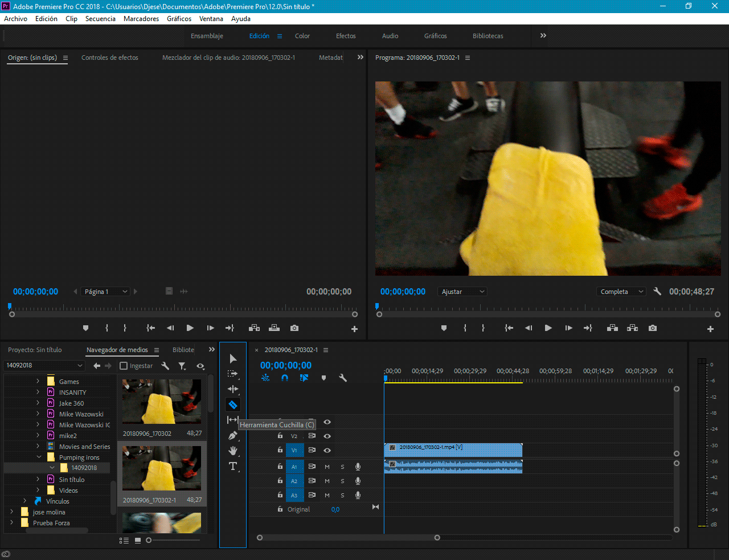This screenshot has width=729, height=560.
Task: Open the Completa resolution dropdown
Action: click(621, 292)
